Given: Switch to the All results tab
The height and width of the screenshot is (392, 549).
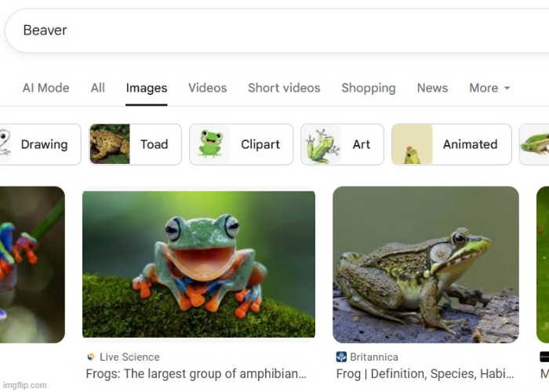Looking at the screenshot, I should [97, 88].
